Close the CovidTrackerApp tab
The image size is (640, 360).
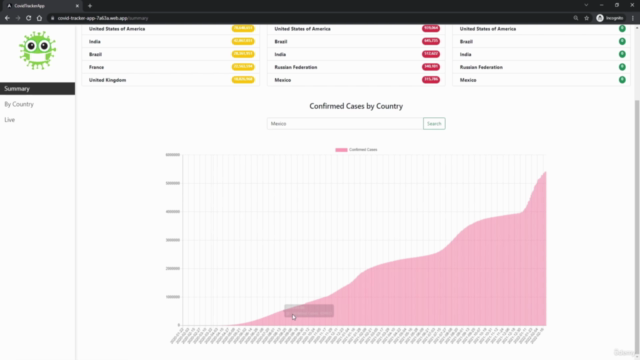tap(77, 6)
